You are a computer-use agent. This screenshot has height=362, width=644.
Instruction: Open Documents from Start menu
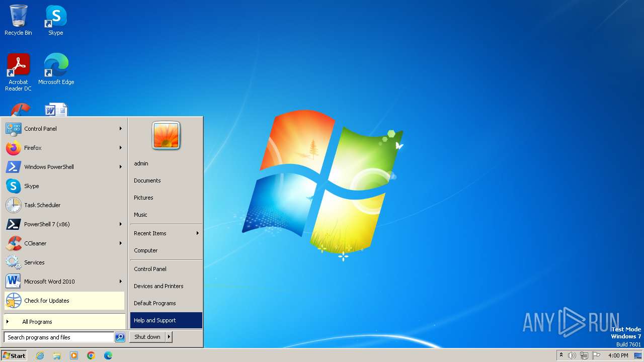tap(166, 180)
